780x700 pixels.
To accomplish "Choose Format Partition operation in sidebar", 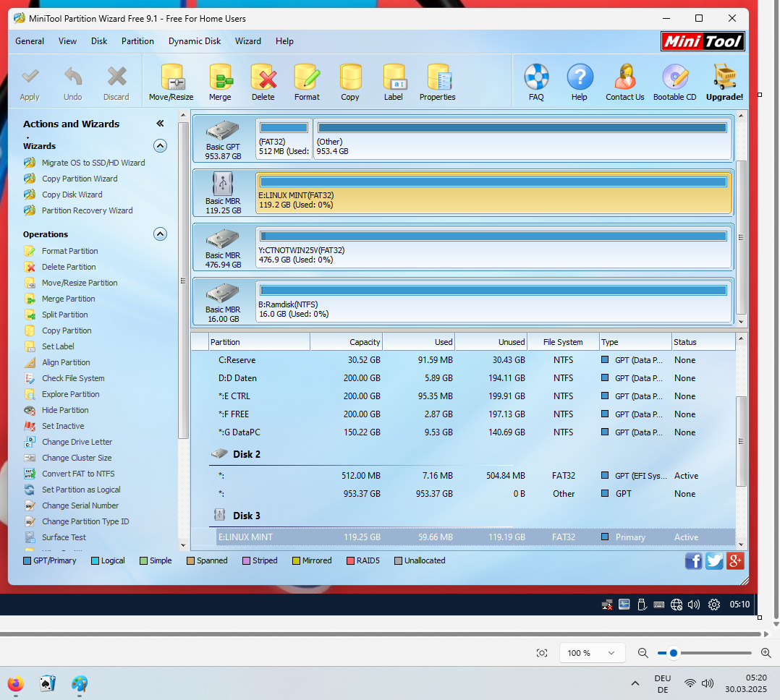I will pos(69,251).
